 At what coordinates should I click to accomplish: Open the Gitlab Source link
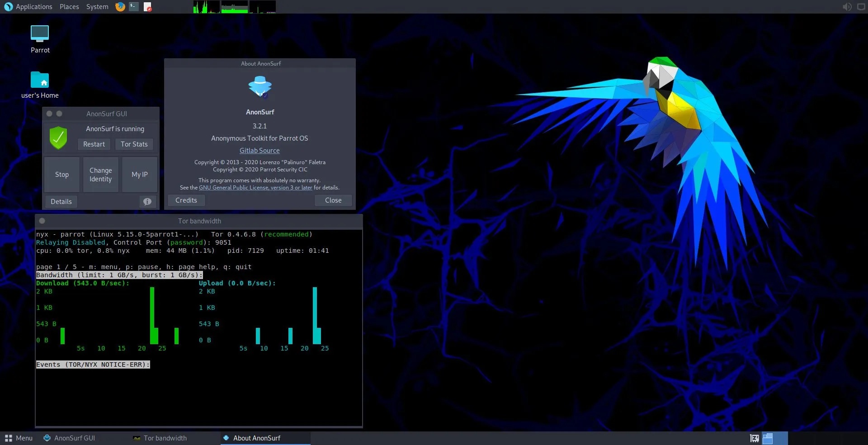pyautogui.click(x=259, y=150)
